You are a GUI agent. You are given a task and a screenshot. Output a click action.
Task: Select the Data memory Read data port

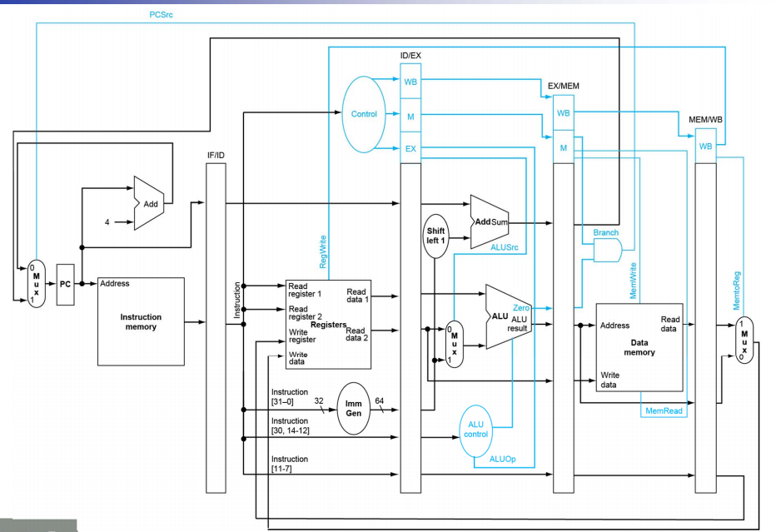[670, 324]
